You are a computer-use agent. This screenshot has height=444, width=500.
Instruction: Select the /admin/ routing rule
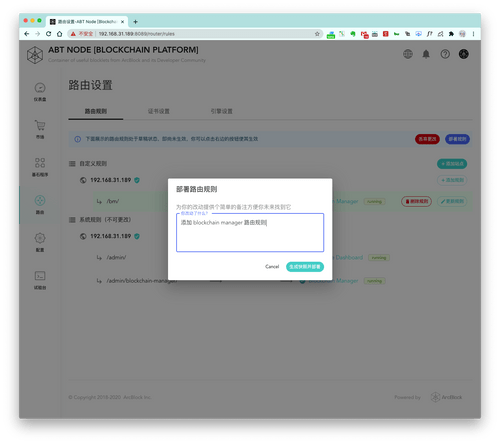tap(116, 257)
